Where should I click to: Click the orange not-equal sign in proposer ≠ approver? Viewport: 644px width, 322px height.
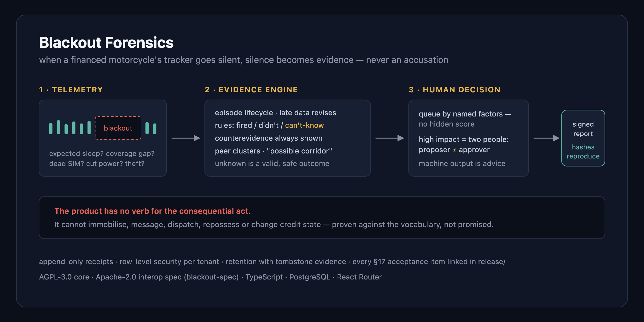tap(454, 150)
